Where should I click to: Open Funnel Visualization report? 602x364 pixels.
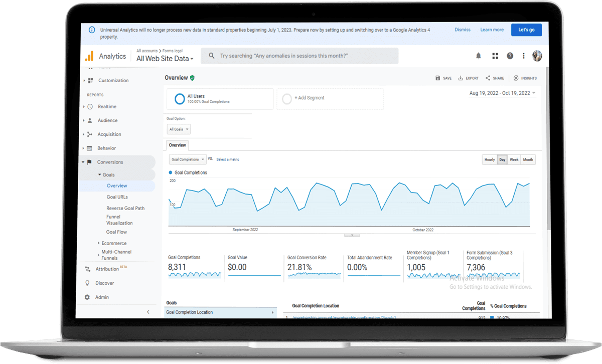coord(119,220)
